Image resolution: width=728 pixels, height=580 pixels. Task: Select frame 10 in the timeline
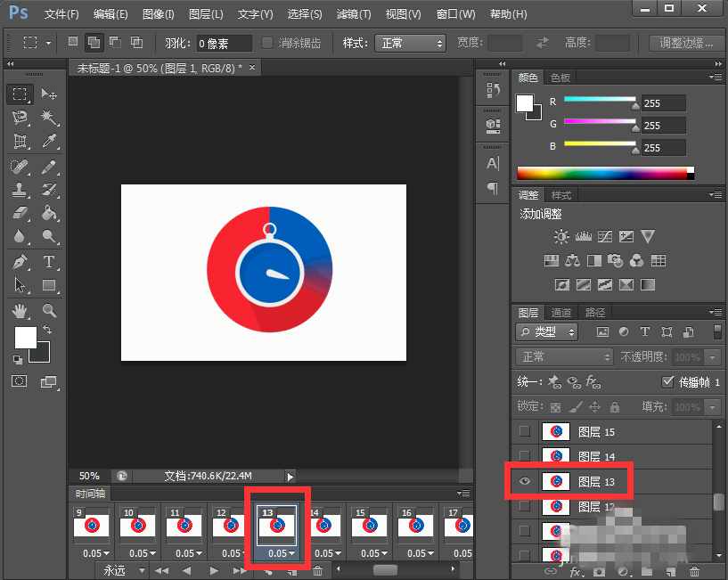tap(137, 526)
